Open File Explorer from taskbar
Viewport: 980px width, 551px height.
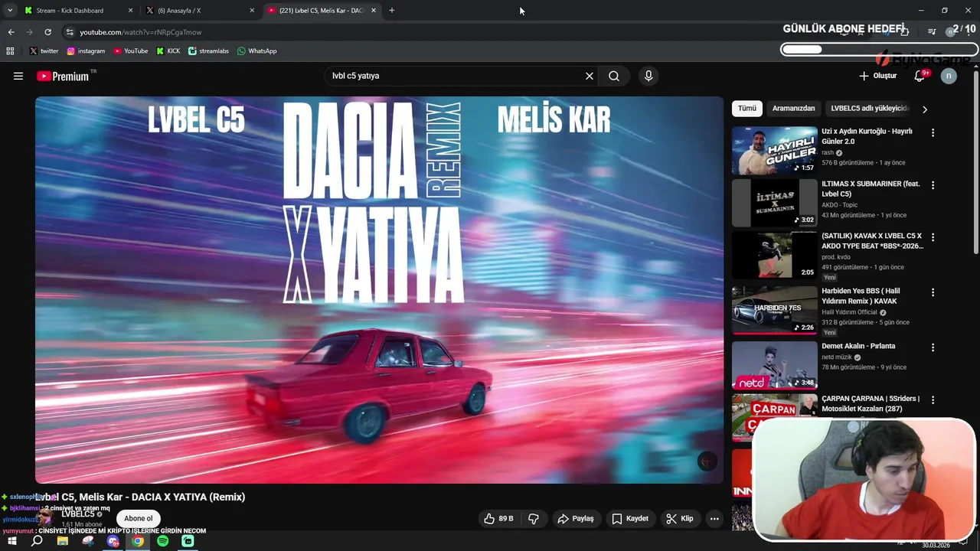point(62,541)
